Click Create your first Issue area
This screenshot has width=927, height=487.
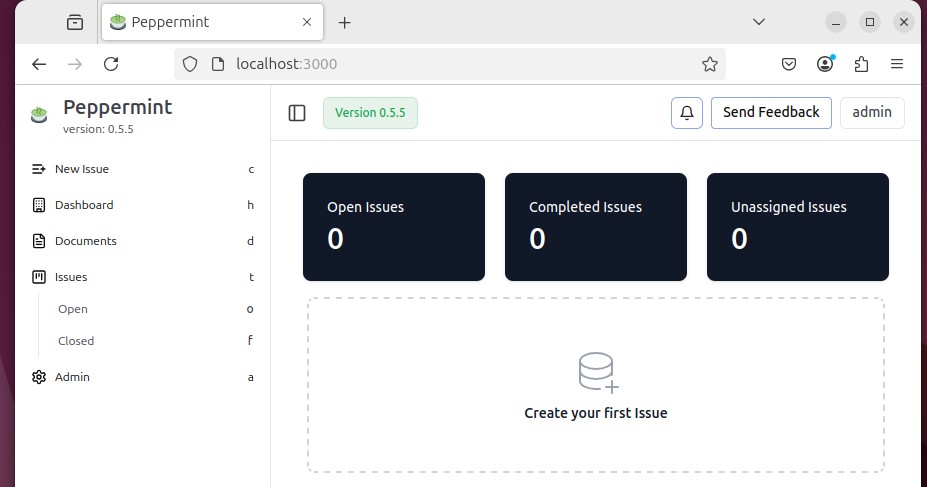tap(596, 385)
